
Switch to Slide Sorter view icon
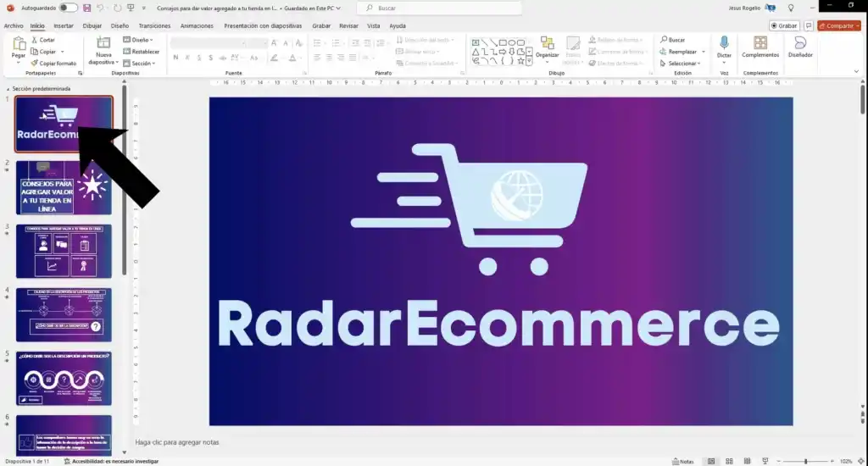coord(729,461)
